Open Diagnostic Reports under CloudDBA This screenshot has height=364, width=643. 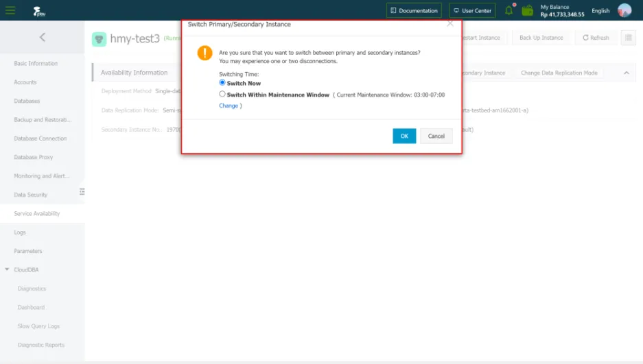point(41,345)
